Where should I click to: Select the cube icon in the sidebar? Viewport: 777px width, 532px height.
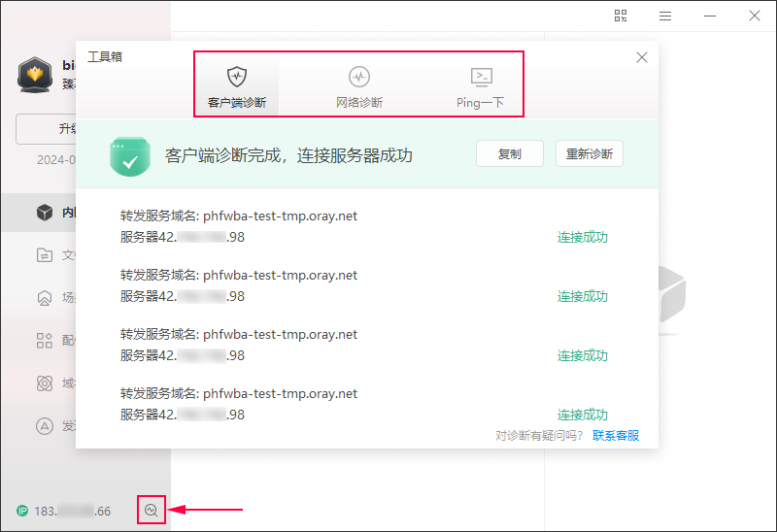click(44, 214)
